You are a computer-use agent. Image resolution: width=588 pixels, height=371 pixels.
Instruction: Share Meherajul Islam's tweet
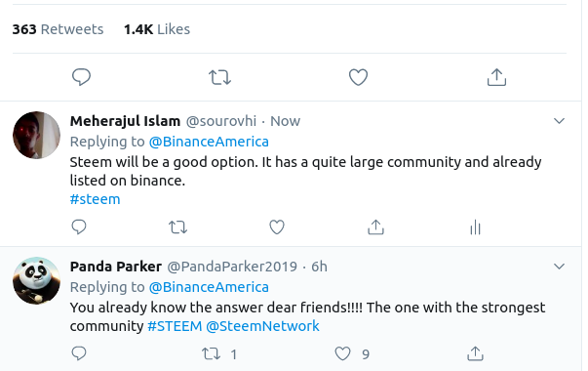click(x=375, y=227)
